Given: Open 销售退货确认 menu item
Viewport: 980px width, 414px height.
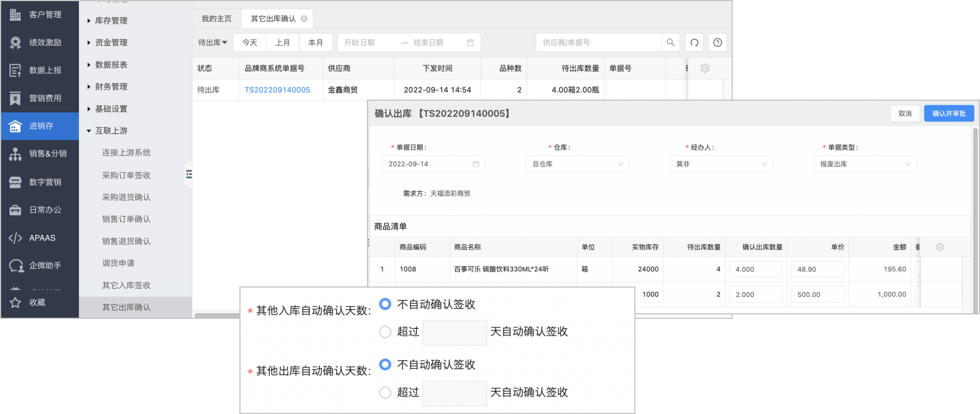Looking at the screenshot, I should tap(126, 241).
